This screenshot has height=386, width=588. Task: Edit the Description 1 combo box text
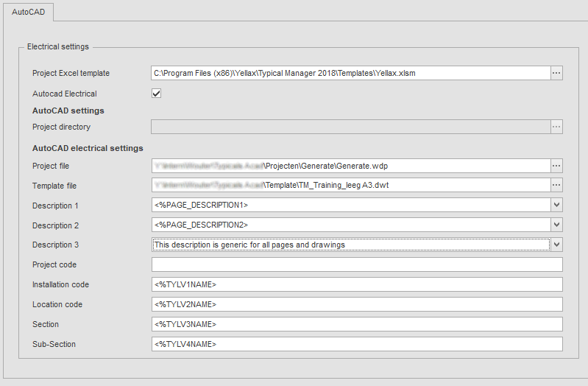(x=351, y=205)
